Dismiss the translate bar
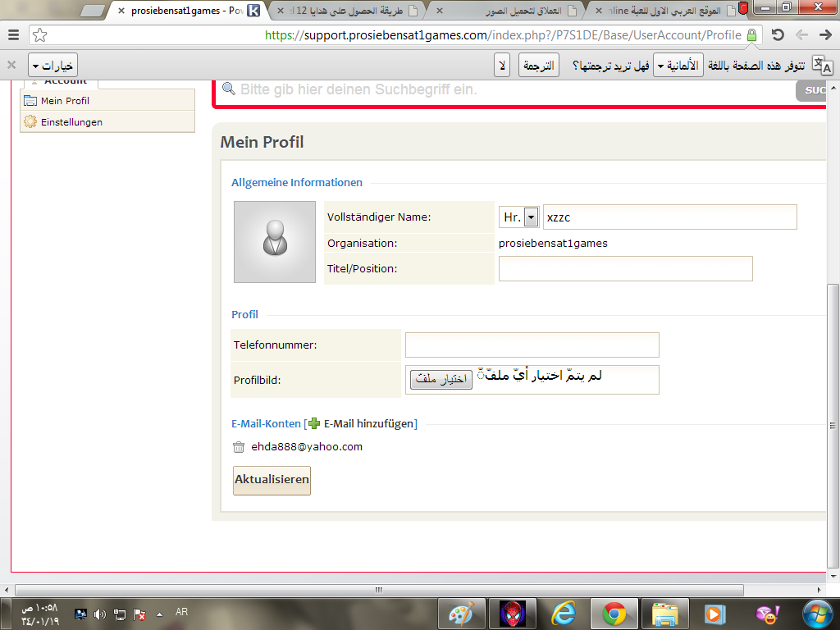 [11, 66]
